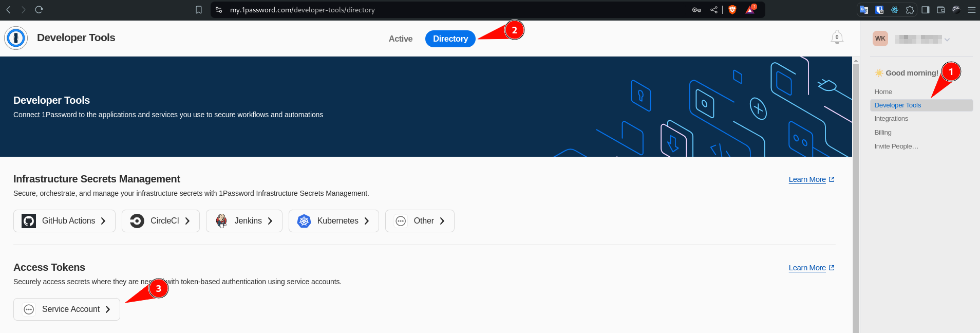980x333 pixels.
Task: Open Brave Shields lion icon
Action: (x=732, y=10)
